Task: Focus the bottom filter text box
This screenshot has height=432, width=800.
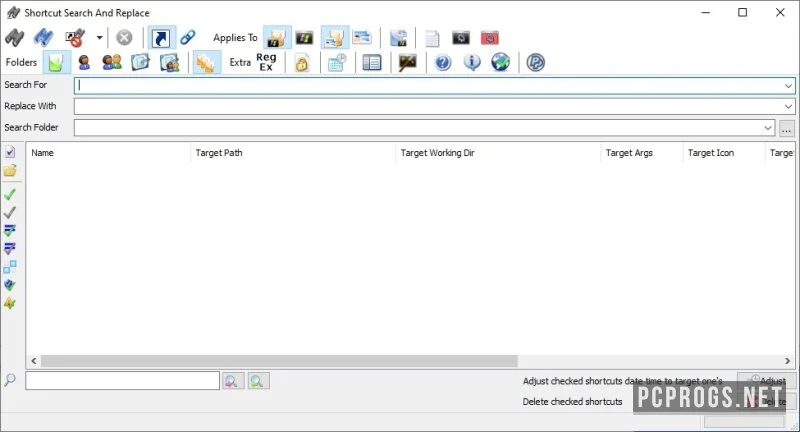Action: [x=122, y=380]
